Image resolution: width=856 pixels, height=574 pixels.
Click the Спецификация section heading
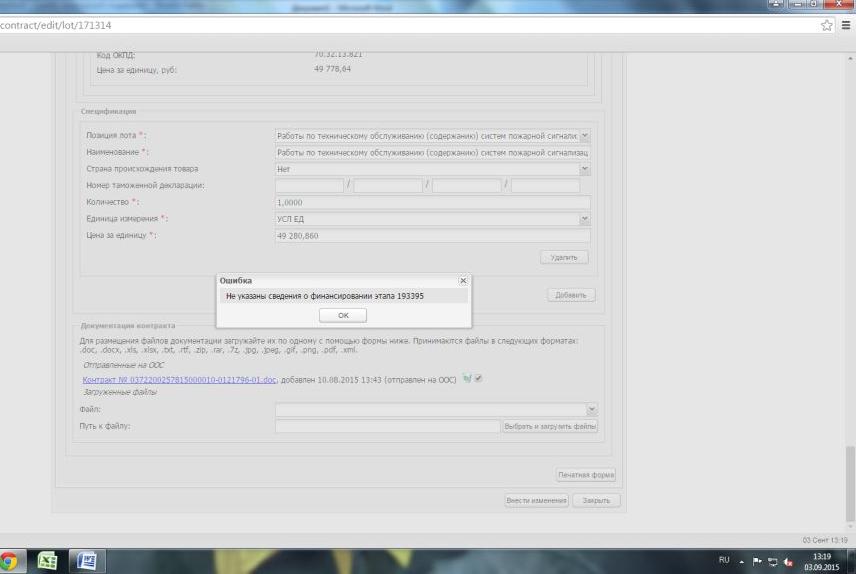pyautogui.click(x=109, y=111)
